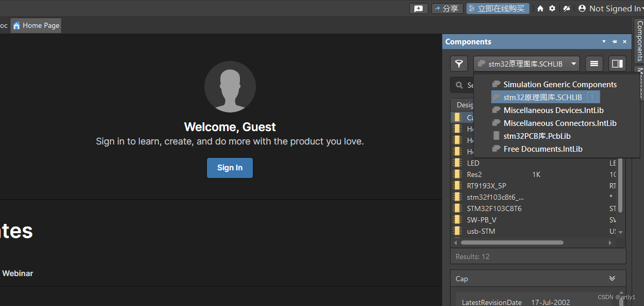Click the component icon beside LED

[x=457, y=163]
